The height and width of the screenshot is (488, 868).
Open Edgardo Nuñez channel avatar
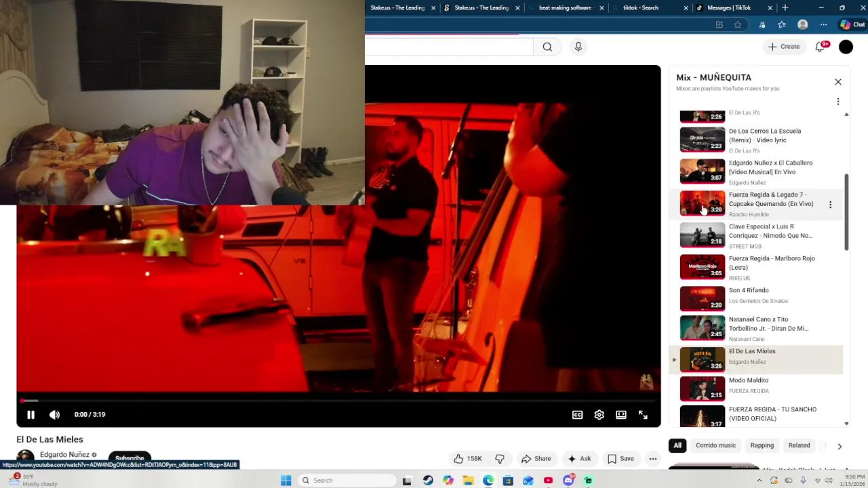(x=26, y=457)
